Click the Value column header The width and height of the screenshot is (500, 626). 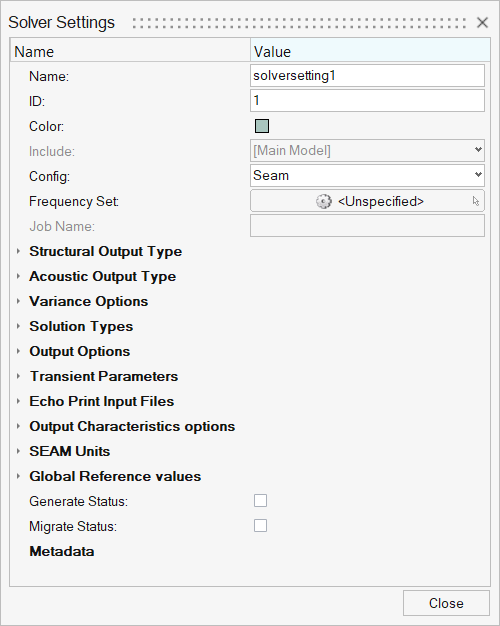click(x=370, y=52)
